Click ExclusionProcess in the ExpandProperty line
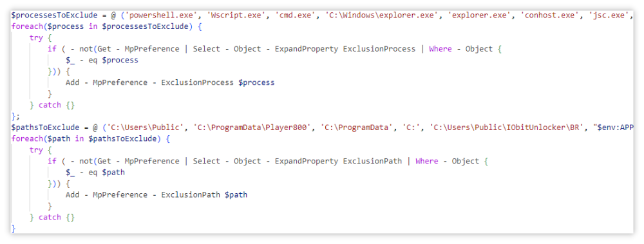Viewport: 644px width, 244px height. pos(379,49)
